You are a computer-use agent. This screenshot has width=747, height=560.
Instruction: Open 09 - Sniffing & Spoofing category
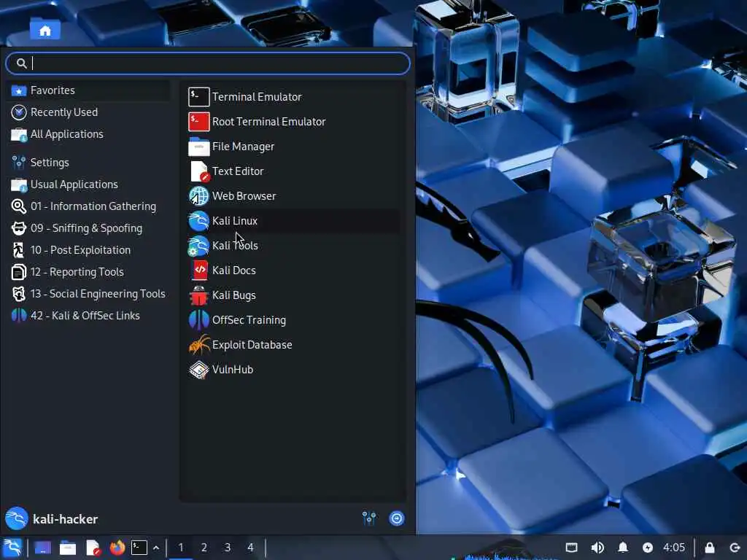89,228
